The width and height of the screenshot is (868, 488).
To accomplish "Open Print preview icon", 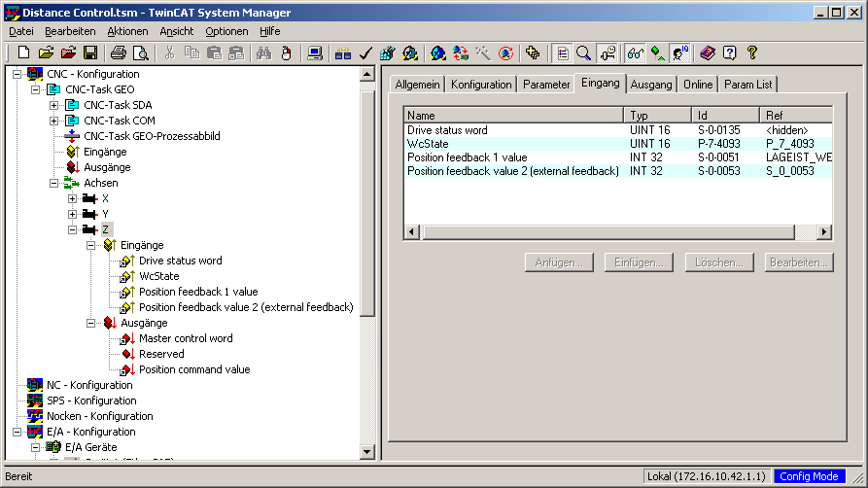I will coord(141,53).
